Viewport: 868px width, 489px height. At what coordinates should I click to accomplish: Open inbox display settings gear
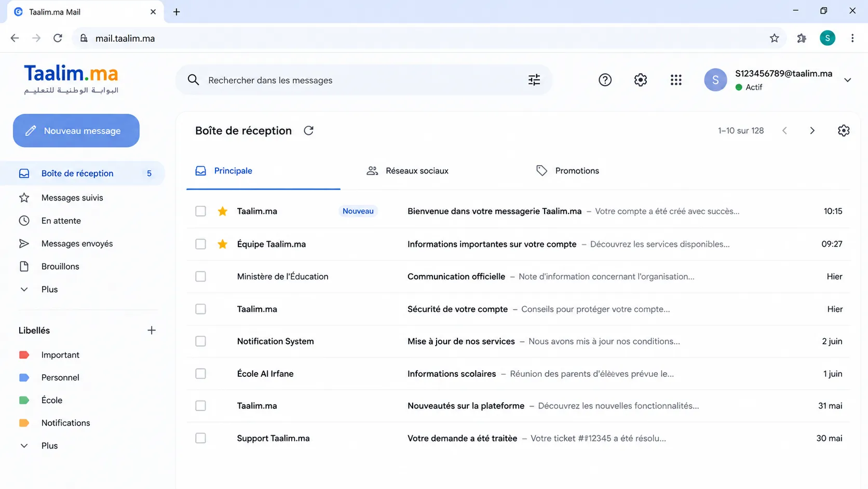[x=844, y=131]
